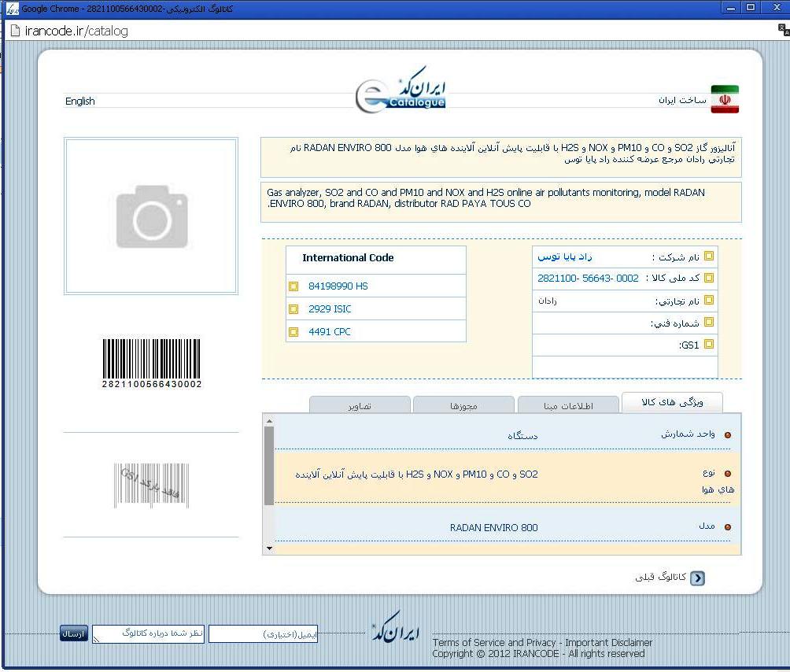
Task: Focus the optional email input field
Action: click(263, 633)
